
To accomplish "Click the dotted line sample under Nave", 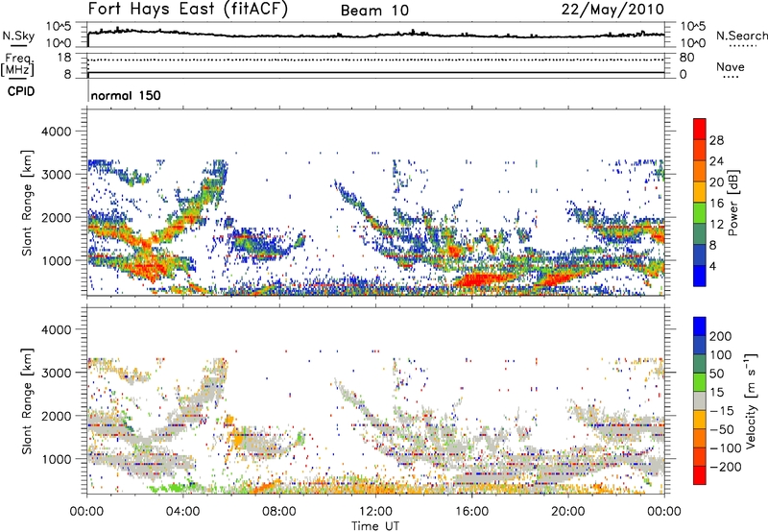I will click(x=732, y=77).
